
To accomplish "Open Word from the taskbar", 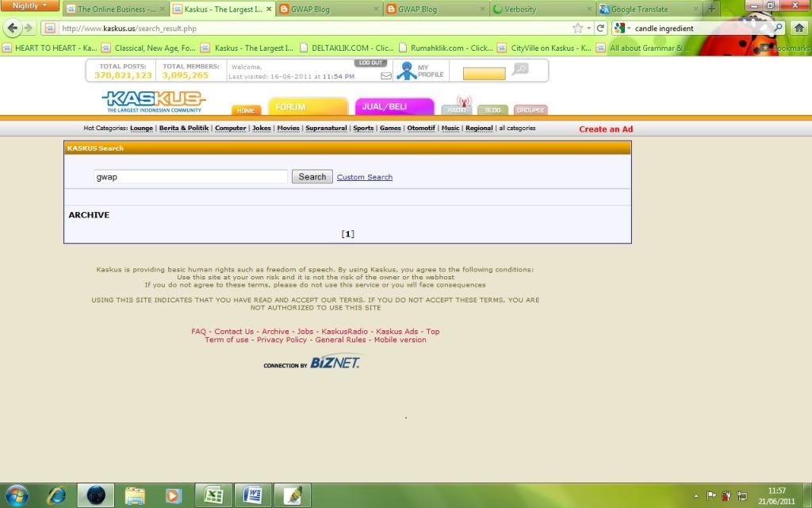I will 252,495.
